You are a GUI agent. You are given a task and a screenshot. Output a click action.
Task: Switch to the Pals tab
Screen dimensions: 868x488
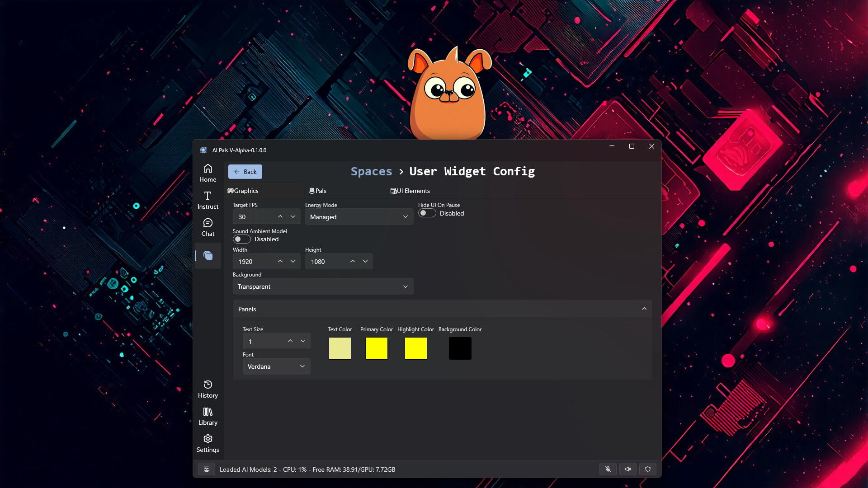[x=318, y=191]
